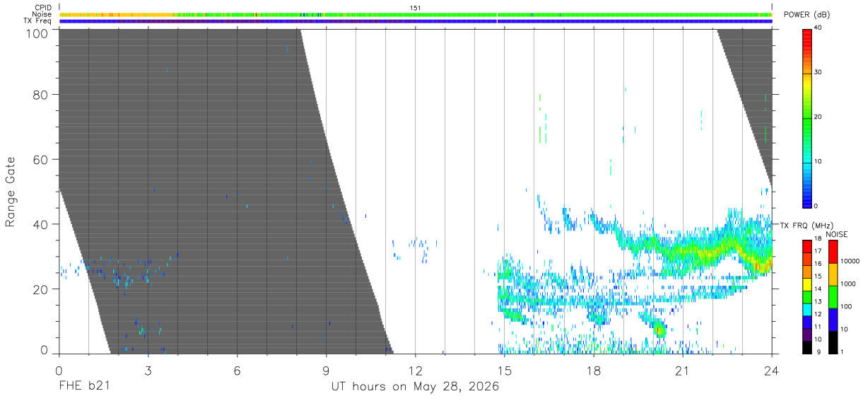Click the blue TX Freq strip above the plot
868x401 pixels.
416,21
